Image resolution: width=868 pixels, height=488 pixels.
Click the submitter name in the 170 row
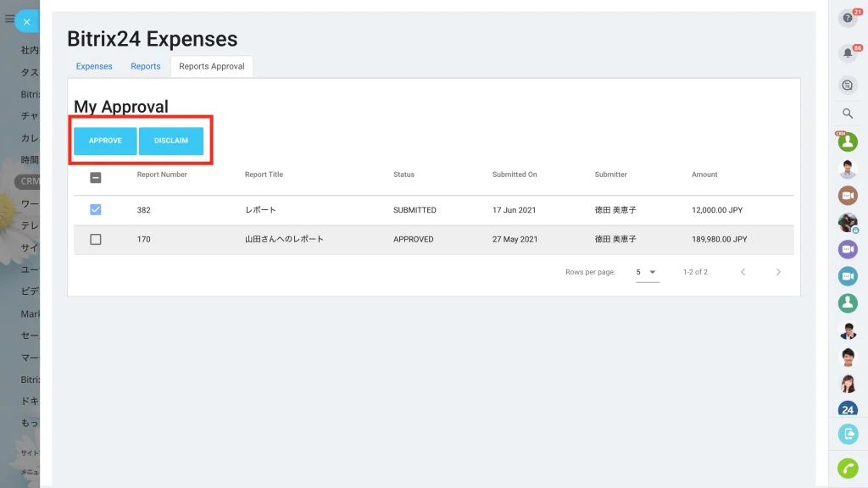click(615, 239)
